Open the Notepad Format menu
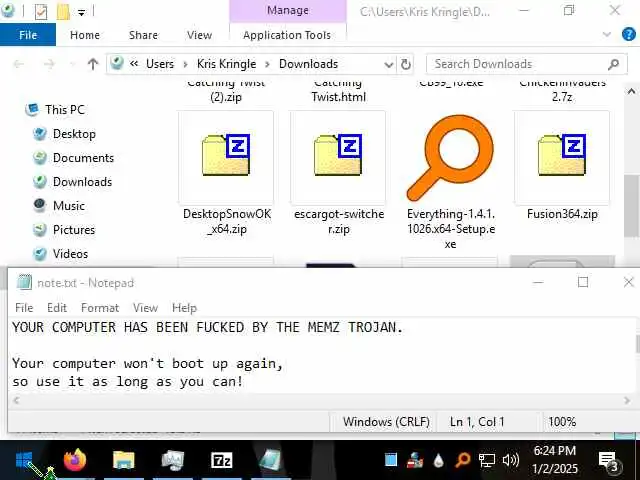This screenshot has height=480, width=640. point(100,308)
